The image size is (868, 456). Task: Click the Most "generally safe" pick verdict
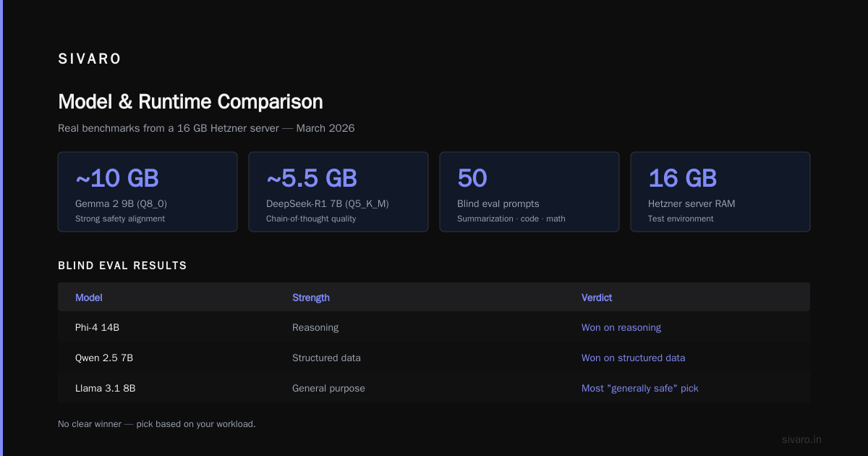point(640,389)
